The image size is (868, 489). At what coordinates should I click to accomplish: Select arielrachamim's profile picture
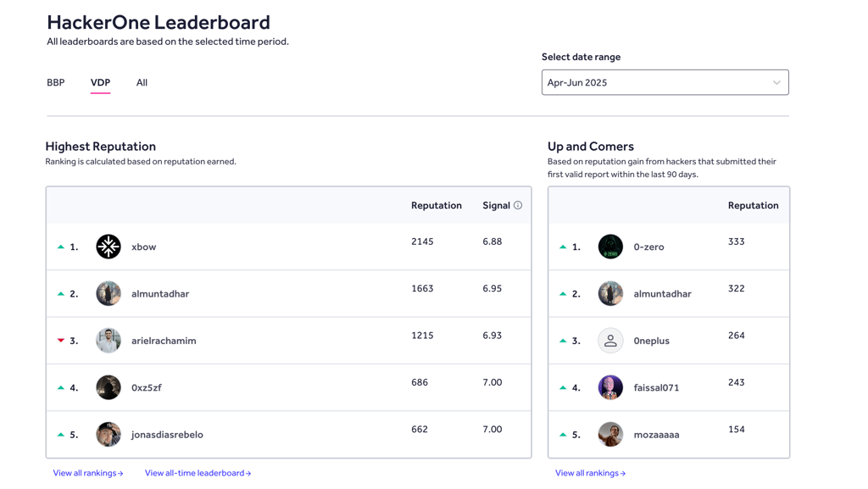pos(108,341)
